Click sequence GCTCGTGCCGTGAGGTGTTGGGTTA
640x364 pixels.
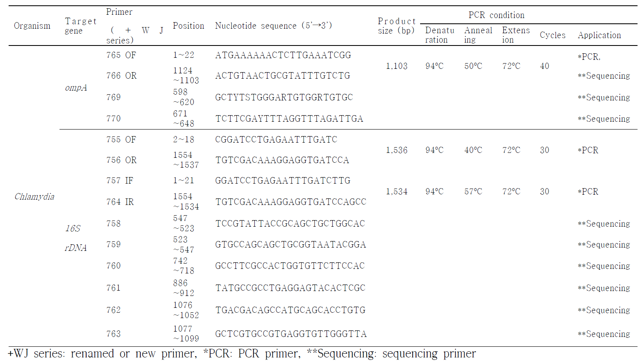click(291, 334)
